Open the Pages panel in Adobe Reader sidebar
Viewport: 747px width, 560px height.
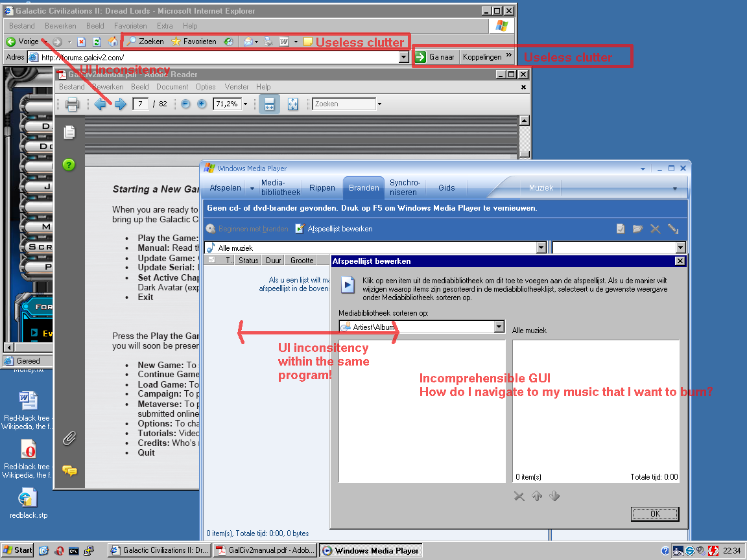click(x=69, y=132)
